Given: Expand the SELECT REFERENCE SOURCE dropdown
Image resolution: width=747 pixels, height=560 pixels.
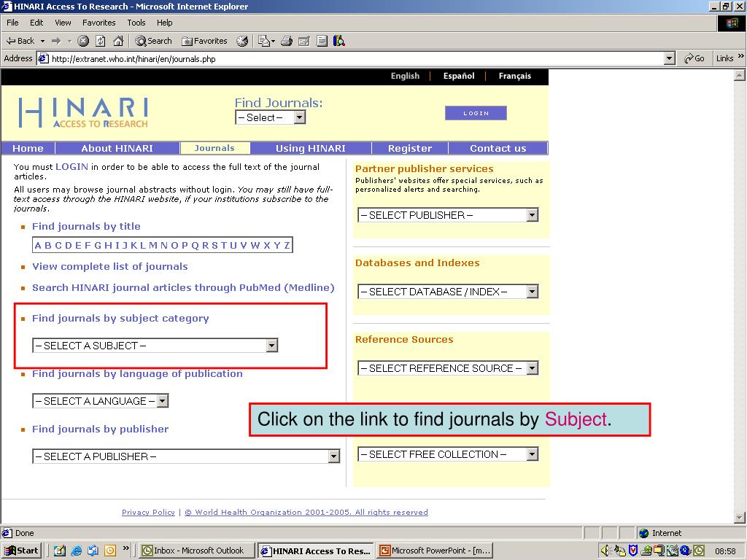Looking at the screenshot, I should pyautogui.click(x=448, y=368).
